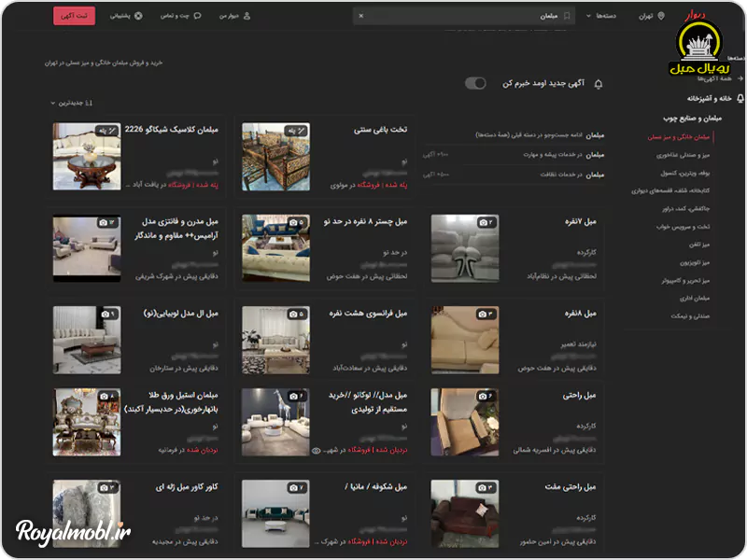Viewport: 747px width, 560px height.
Task: Click the search field containing مبلمان
Action: (463, 16)
